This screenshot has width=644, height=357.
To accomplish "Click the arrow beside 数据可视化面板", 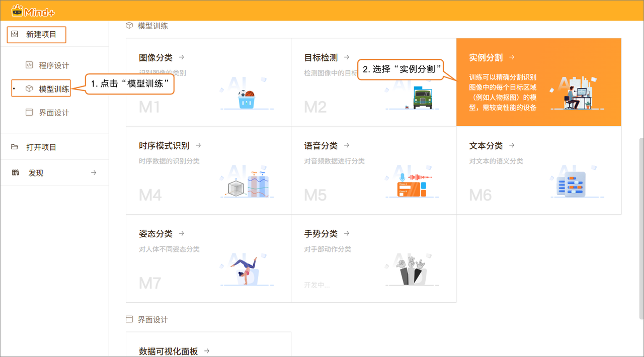I will pyautogui.click(x=207, y=351).
